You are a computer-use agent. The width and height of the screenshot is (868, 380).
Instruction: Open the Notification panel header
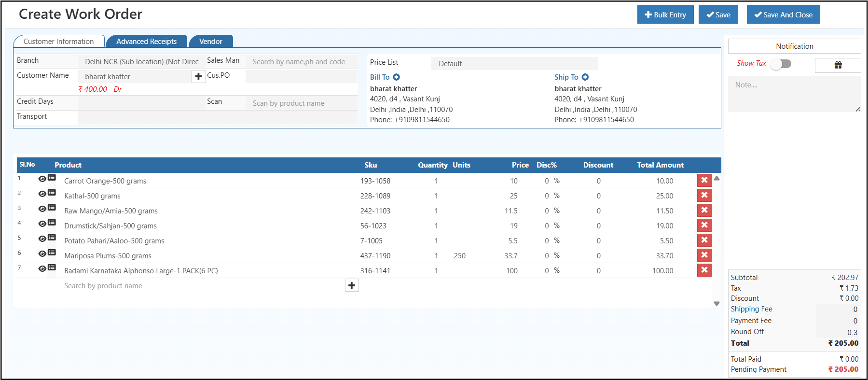click(x=794, y=46)
